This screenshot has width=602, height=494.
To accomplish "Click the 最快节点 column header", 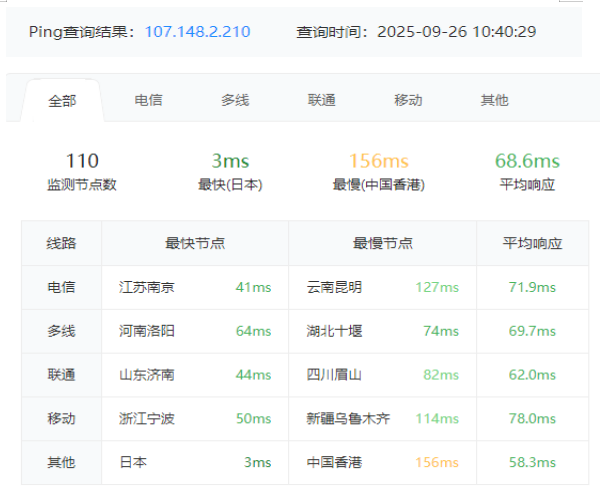I will coord(195,243).
